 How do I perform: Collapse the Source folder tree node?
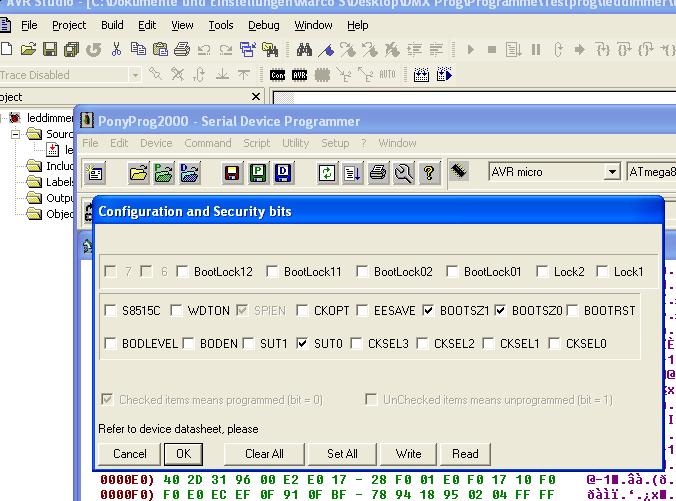click(16, 134)
